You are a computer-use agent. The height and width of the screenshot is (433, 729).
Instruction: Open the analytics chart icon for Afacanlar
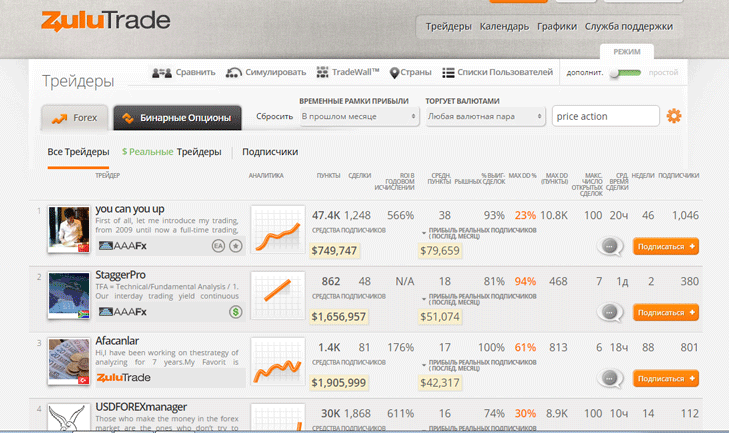[x=277, y=362]
